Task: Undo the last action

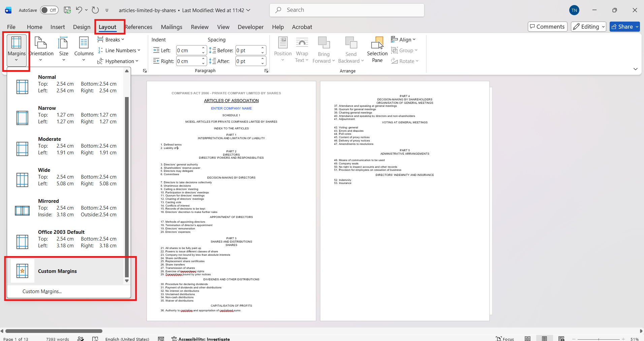Action: click(x=79, y=10)
